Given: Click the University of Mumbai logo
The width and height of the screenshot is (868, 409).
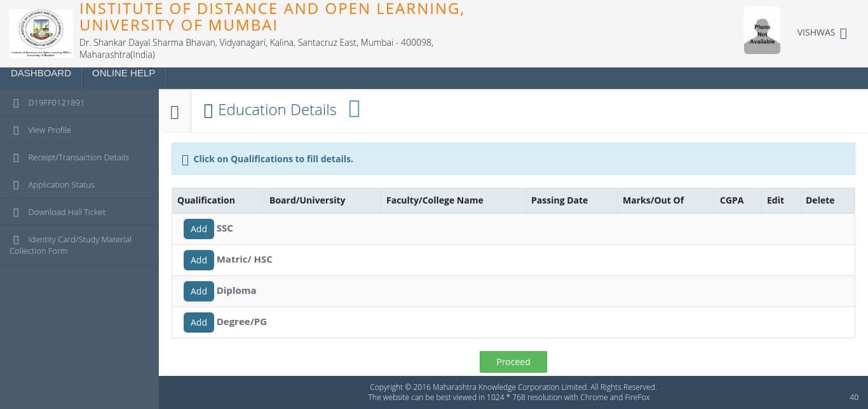Looking at the screenshot, I should click(41, 33).
